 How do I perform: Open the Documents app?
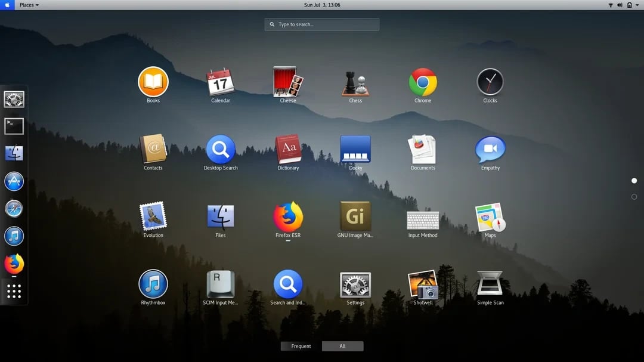pos(423,149)
